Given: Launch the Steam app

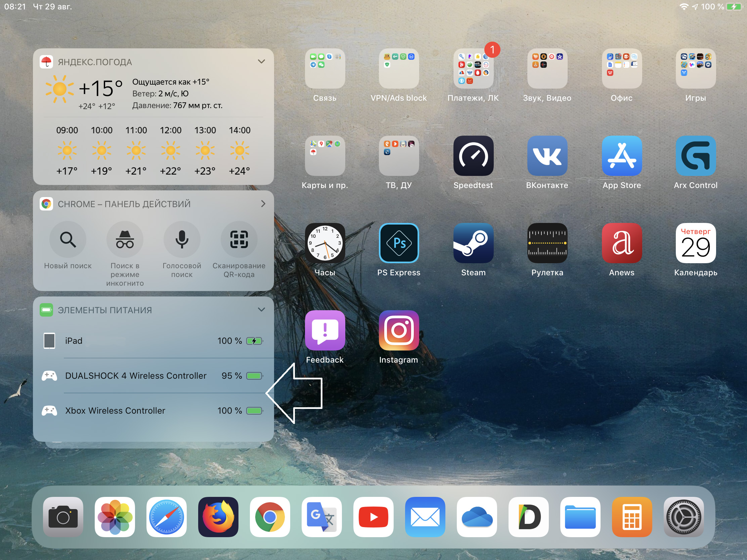Looking at the screenshot, I should click(x=473, y=243).
